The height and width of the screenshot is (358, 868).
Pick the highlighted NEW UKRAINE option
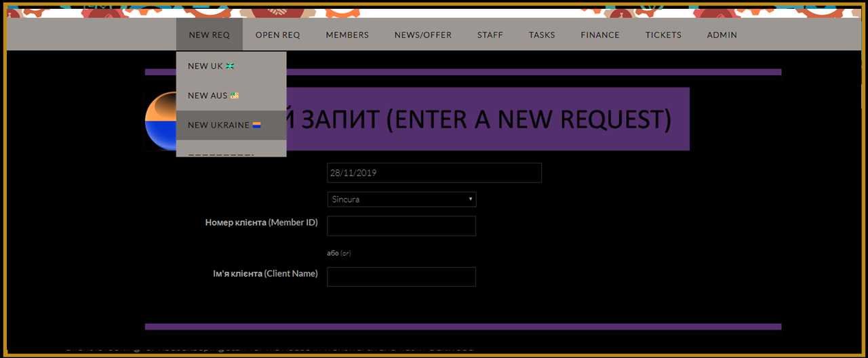[218, 125]
